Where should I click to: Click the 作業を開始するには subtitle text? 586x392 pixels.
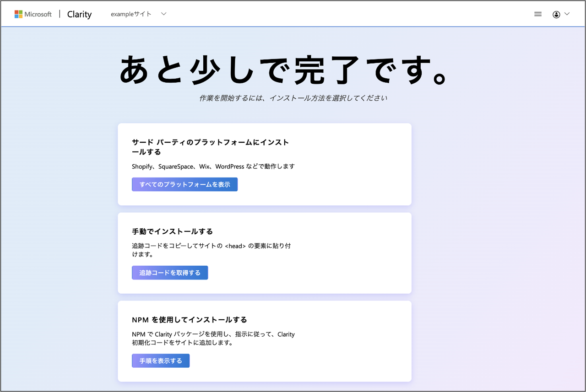pos(293,98)
